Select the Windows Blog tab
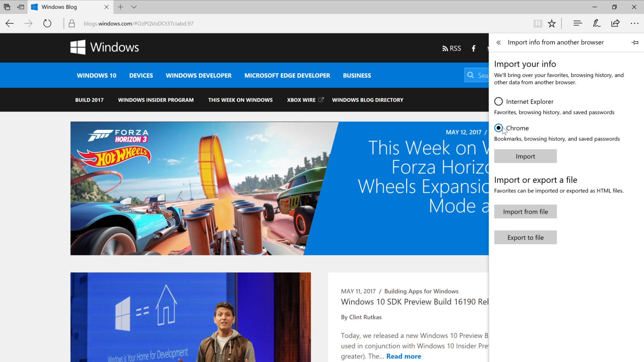 (70, 7)
